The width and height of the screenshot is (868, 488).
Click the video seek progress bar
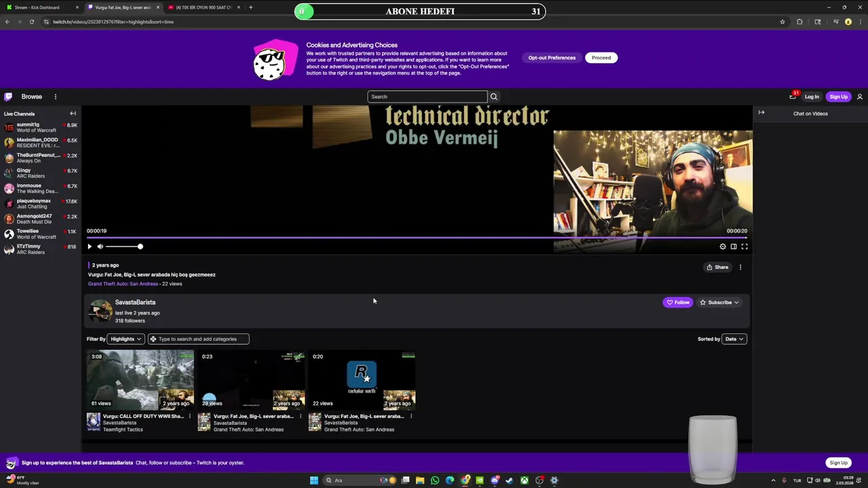pyautogui.click(x=417, y=238)
